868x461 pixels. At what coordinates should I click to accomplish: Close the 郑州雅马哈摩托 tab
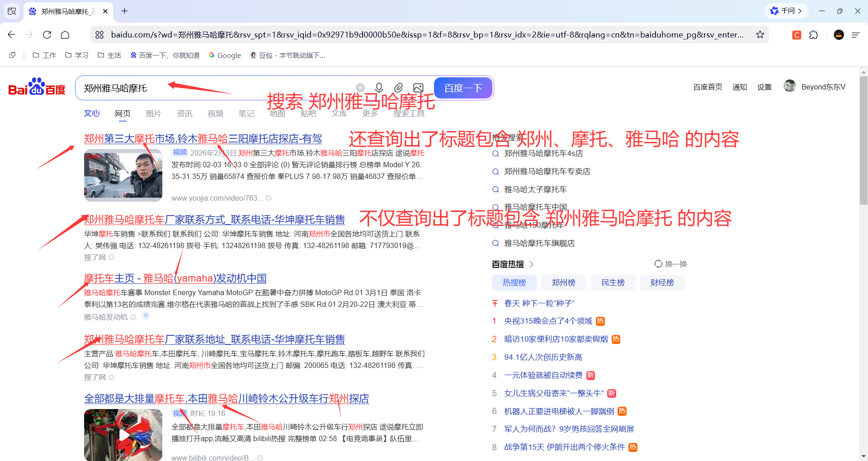click(x=105, y=11)
